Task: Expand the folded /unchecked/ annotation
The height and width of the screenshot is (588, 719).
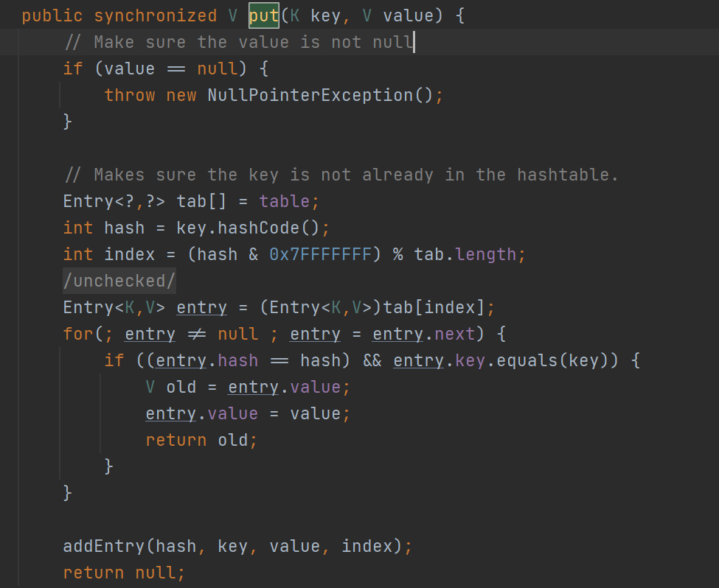Action: coord(119,281)
